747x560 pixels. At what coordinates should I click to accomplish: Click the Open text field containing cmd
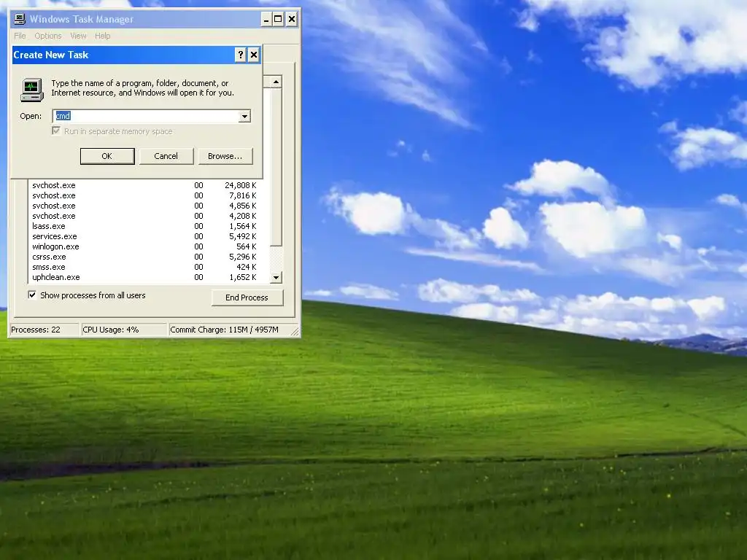(146, 116)
